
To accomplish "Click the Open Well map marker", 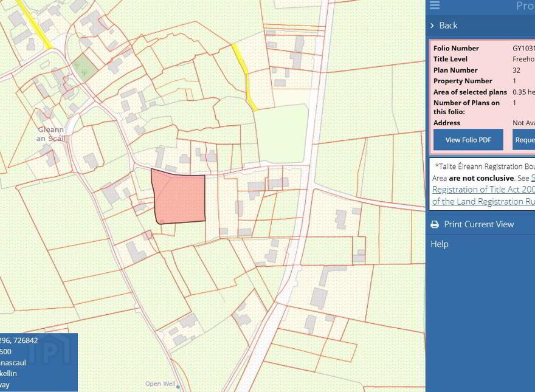I will (x=178, y=387).
